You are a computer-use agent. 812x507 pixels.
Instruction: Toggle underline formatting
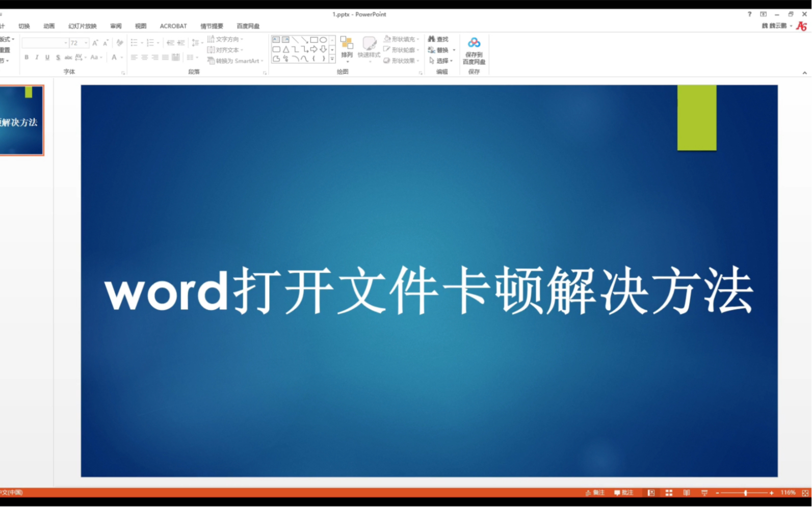tap(47, 58)
